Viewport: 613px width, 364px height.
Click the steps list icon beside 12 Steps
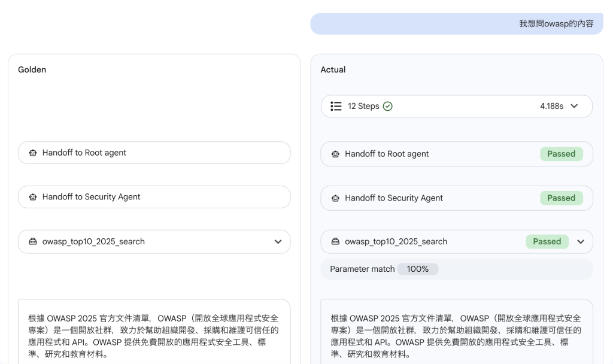click(x=336, y=107)
